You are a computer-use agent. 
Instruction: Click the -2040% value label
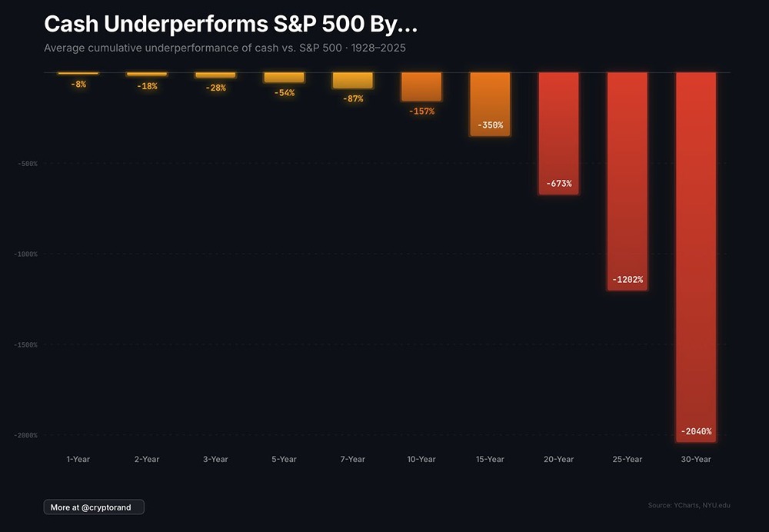point(696,431)
